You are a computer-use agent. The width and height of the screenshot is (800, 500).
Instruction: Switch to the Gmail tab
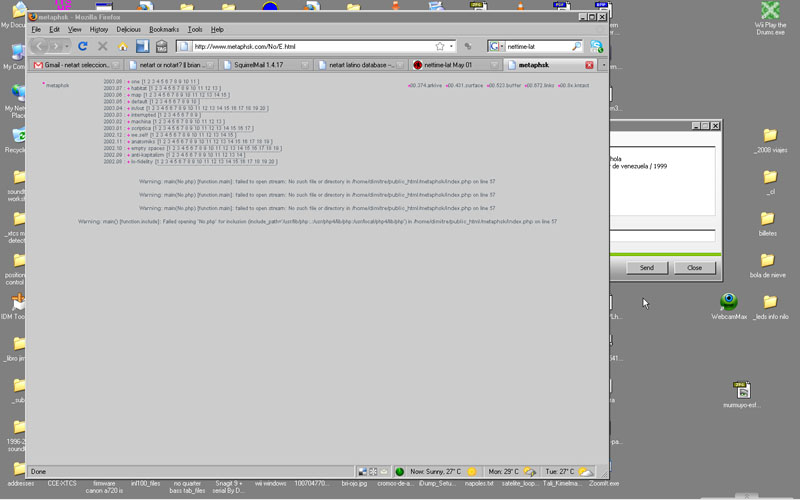point(75,65)
